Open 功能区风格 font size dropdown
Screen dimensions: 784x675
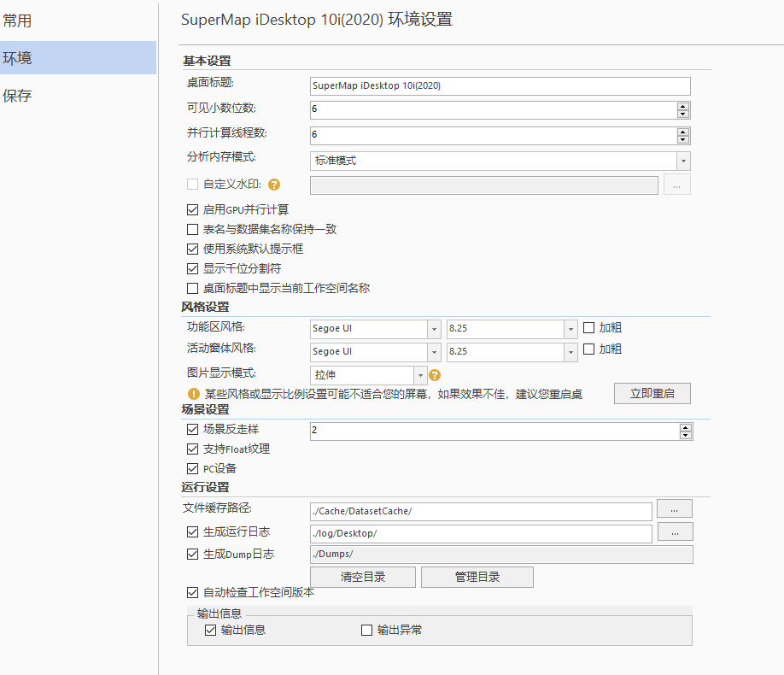tap(570, 329)
